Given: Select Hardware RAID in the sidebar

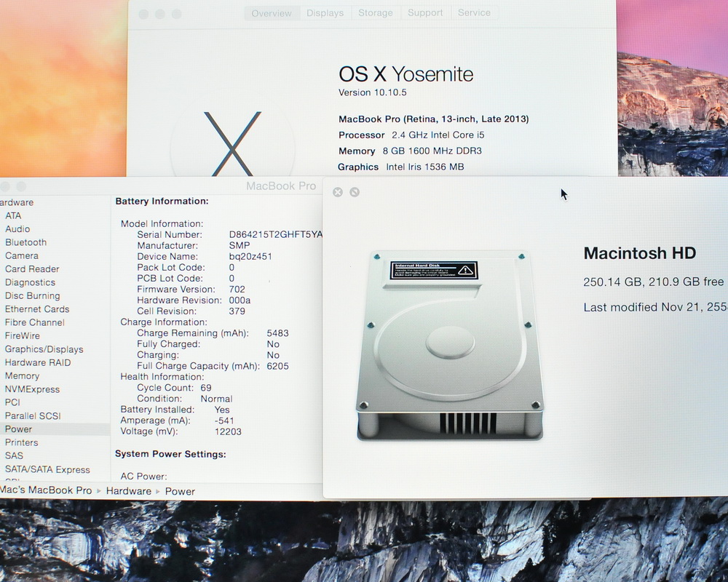Looking at the screenshot, I should [38, 362].
